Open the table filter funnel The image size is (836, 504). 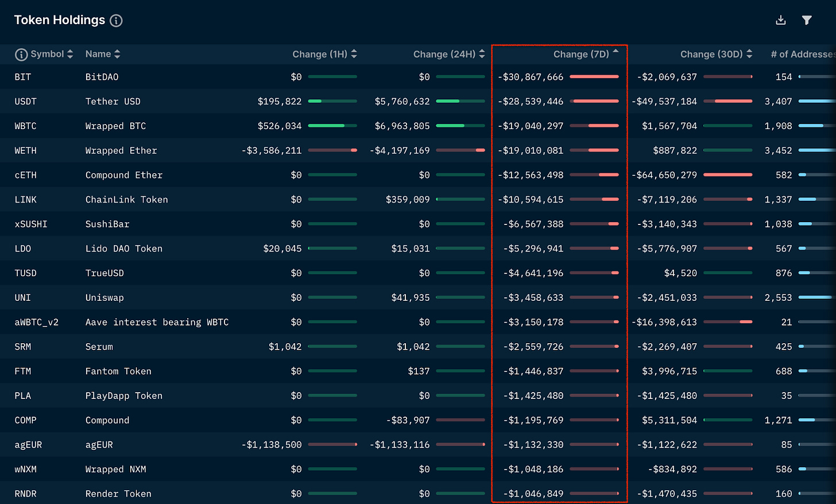click(807, 20)
